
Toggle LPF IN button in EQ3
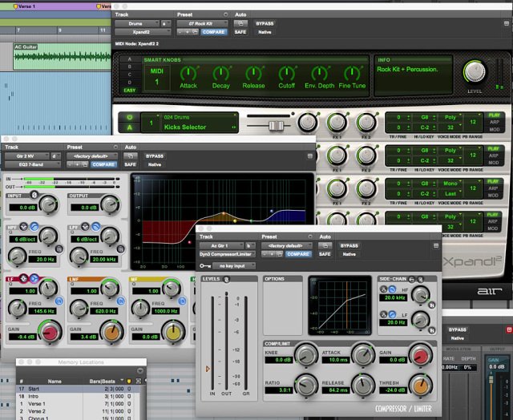click(x=120, y=249)
